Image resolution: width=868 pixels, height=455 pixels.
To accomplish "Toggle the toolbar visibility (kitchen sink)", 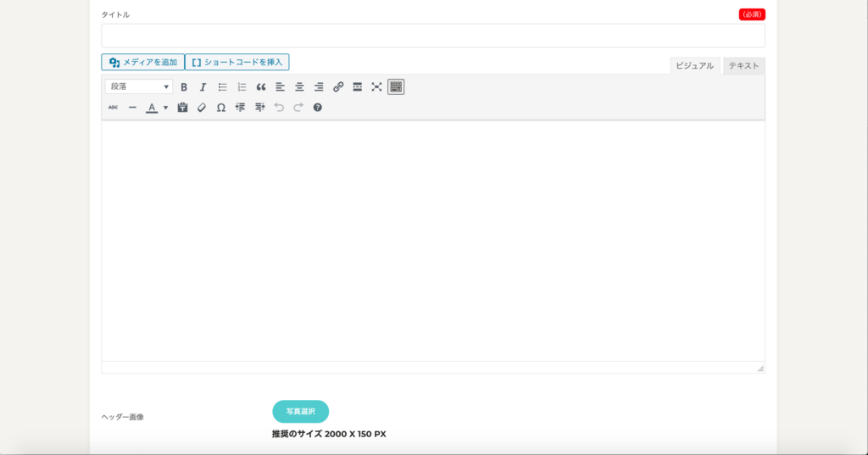I will [x=396, y=86].
